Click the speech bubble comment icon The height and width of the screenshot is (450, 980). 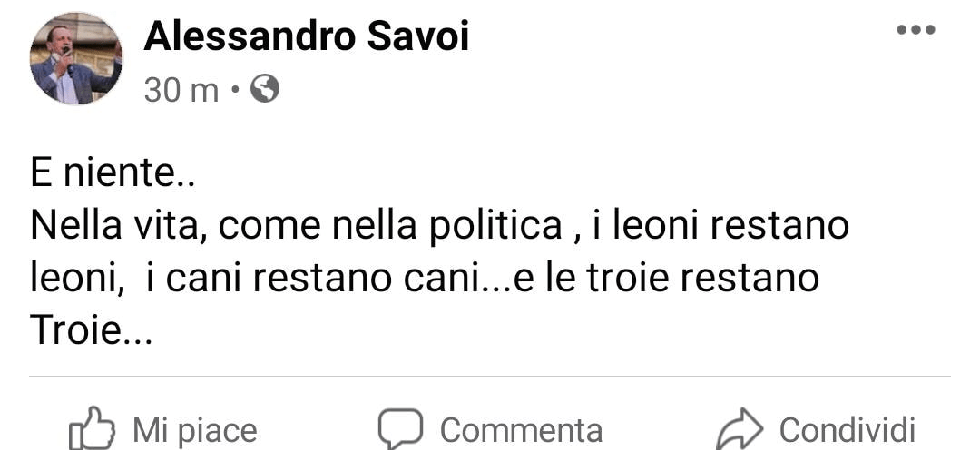(x=400, y=429)
